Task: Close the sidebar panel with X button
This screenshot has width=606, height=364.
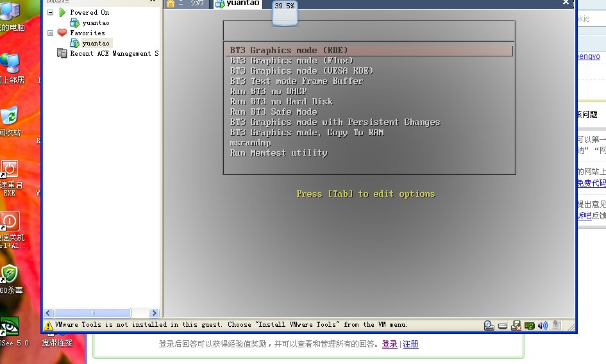Action: pos(153,1)
